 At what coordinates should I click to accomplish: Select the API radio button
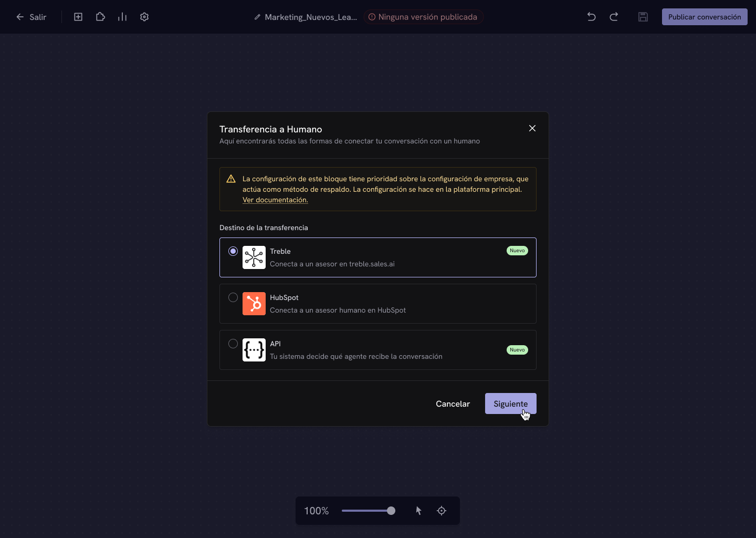pos(233,344)
